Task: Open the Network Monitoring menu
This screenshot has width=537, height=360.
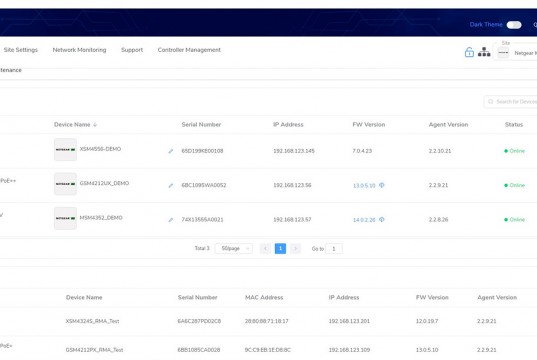Action: click(79, 50)
